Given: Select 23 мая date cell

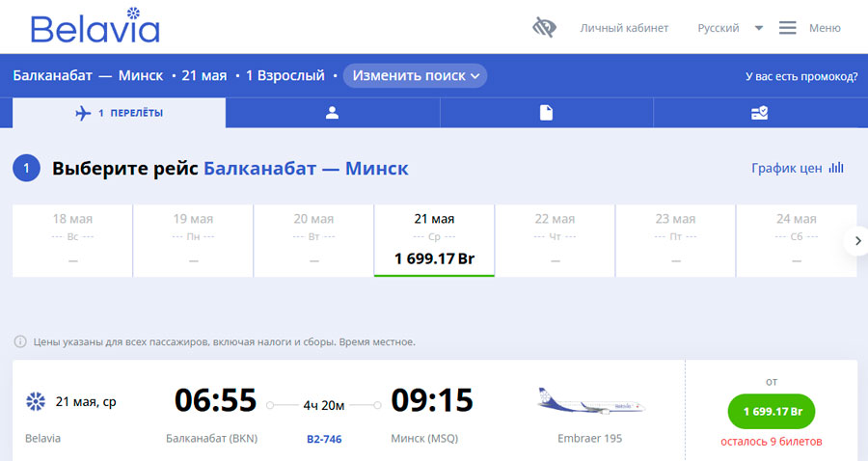Looking at the screenshot, I should (x=676, y=241).
